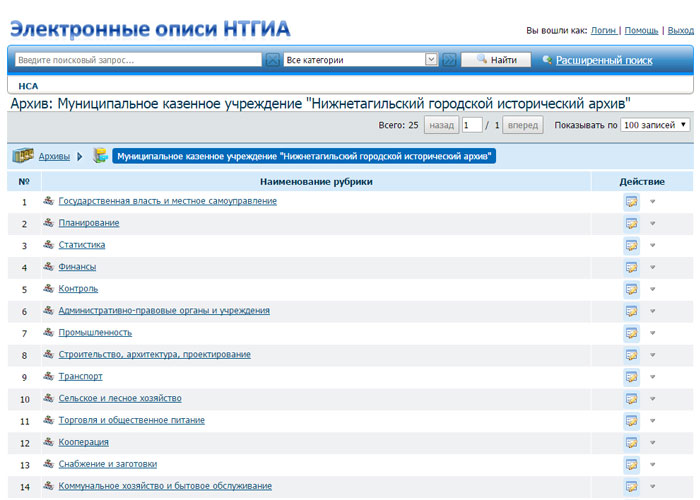Expand action menu arrow for Кооперация row
700x500 pixels.
pos(652,442)
